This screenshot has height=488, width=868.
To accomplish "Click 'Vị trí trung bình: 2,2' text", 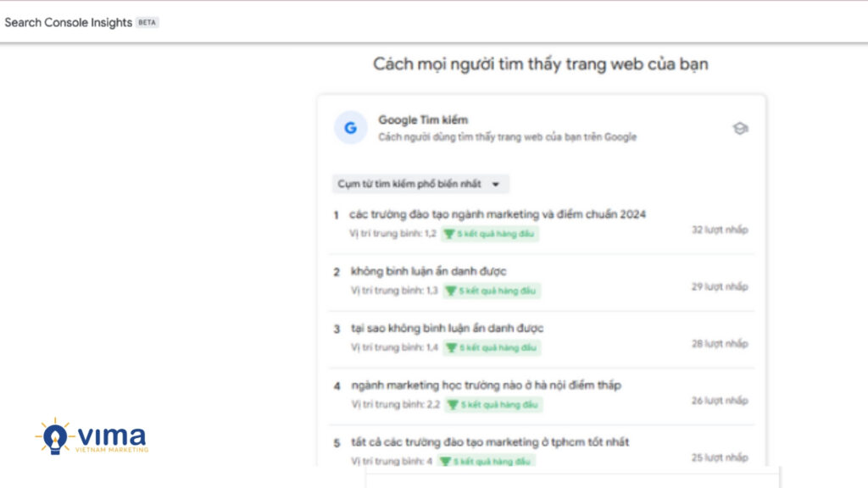I will click(x=395, y=404).
